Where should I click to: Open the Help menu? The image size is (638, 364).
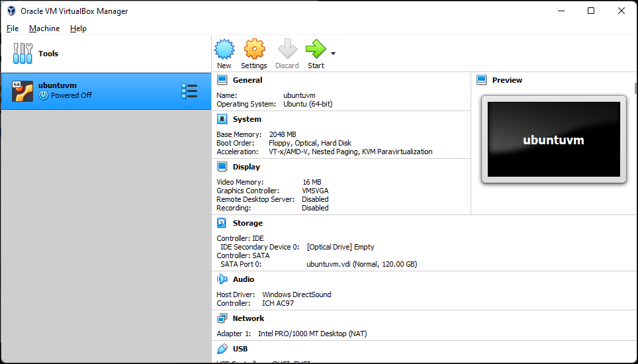point(78,28)
